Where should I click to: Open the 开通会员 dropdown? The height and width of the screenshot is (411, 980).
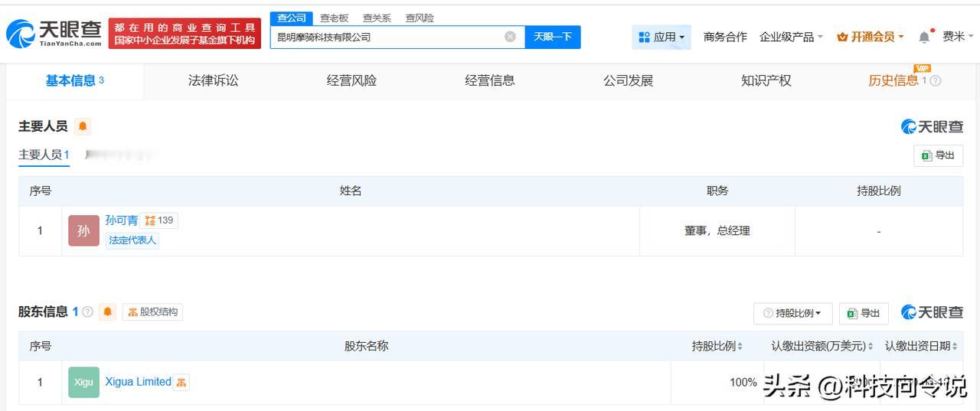pyautogui.click(x=871, y=37)
